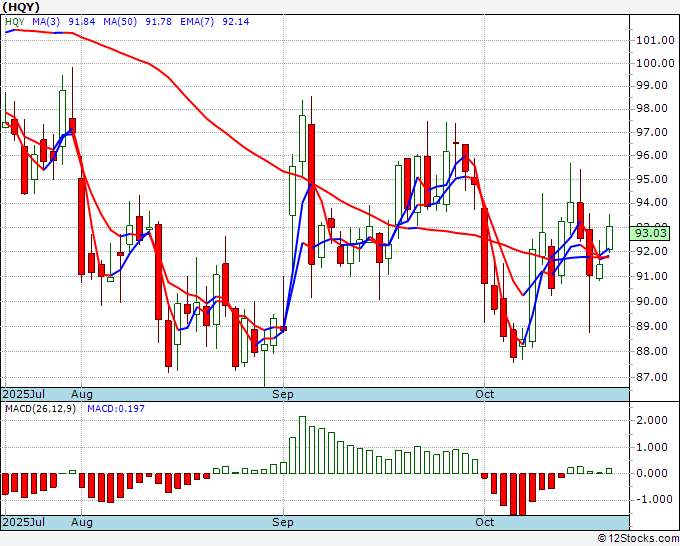680x546 pixels.
Task: Click the 0.000 MACD axis label
Action: click(x=652, y=473)
